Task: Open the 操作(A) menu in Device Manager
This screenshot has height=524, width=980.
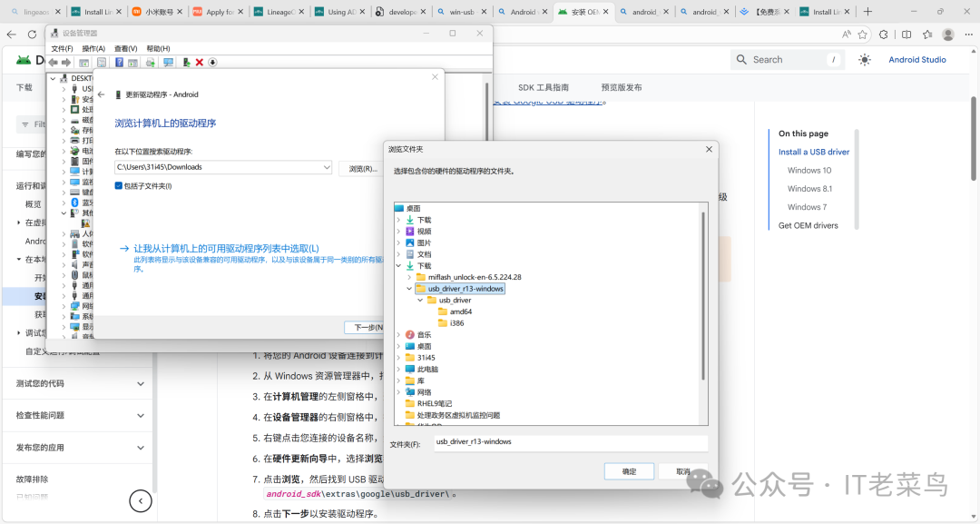Action: point(93,48)
